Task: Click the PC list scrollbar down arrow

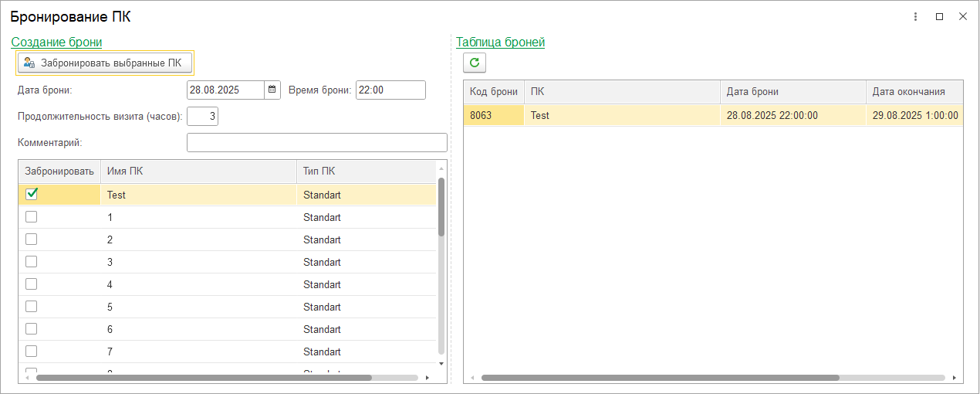Action: coord(441,363)
